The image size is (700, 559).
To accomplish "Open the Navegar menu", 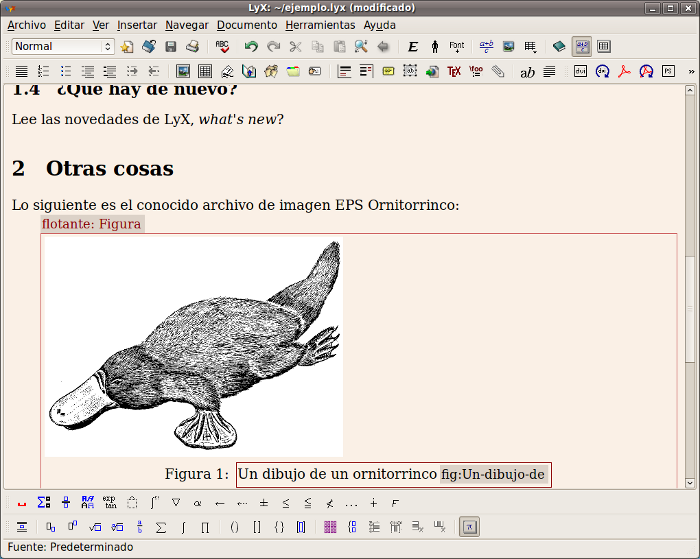I will [187, 25].
